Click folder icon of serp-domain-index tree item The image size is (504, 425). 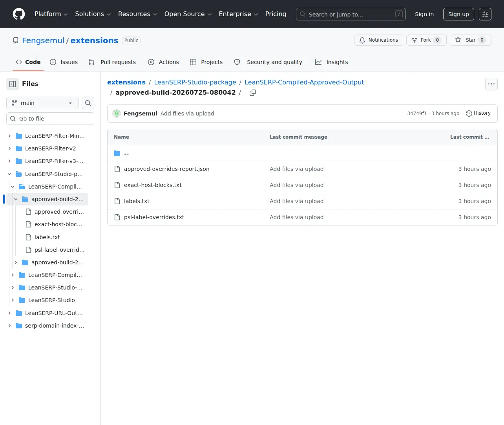(19, 326)
